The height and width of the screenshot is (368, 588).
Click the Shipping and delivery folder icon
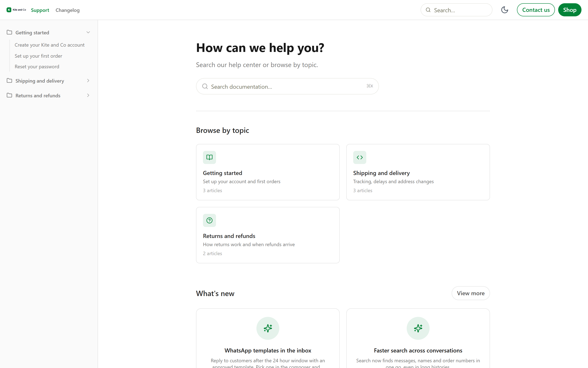click(x=9, y=81)
